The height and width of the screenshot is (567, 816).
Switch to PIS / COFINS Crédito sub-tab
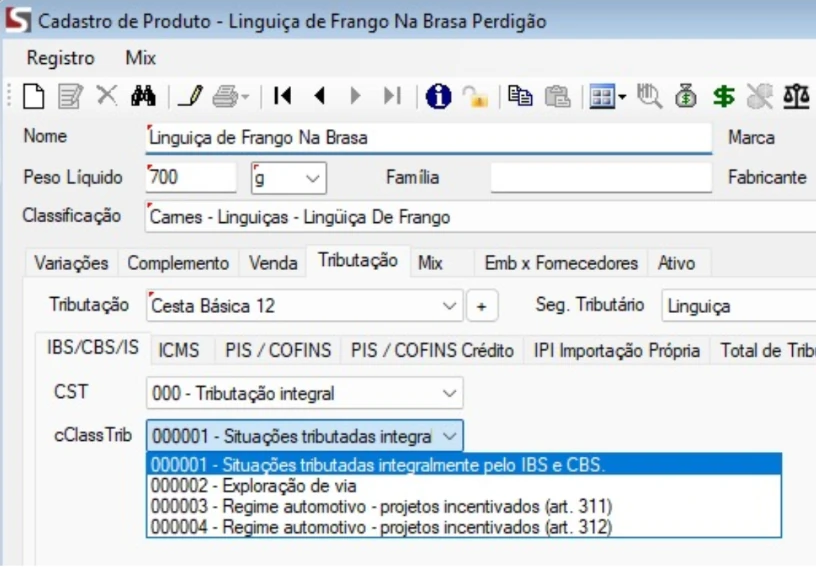[432, 351]
